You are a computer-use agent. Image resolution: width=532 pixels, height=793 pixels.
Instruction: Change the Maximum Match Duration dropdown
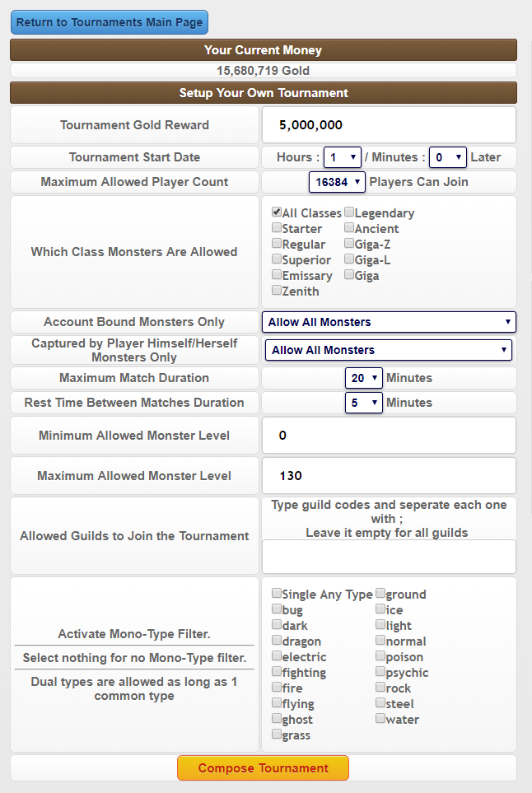point(364,378)
